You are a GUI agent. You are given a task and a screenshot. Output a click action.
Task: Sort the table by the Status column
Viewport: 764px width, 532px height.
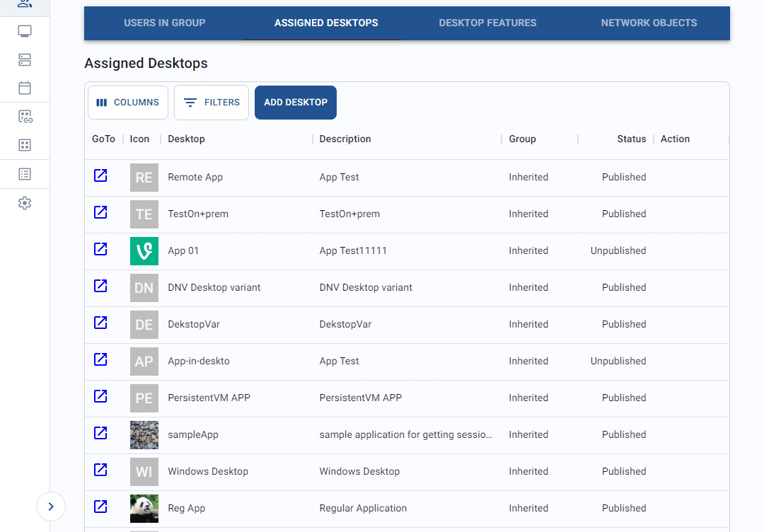click(631, 139)
